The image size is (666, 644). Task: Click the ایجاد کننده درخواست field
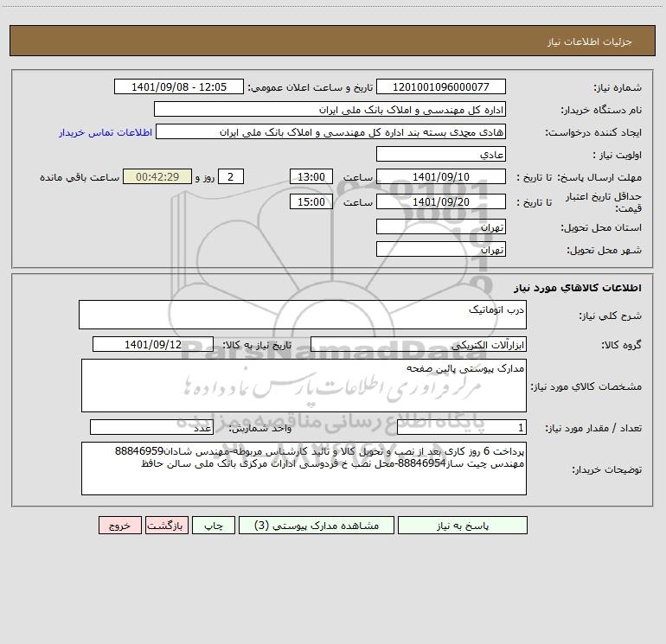(x=331, y=131)
